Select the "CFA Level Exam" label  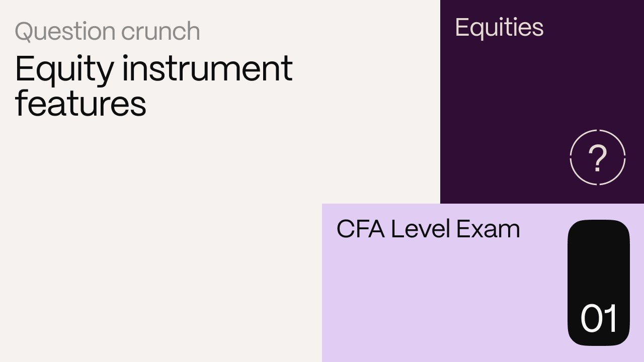coord(428,229)
